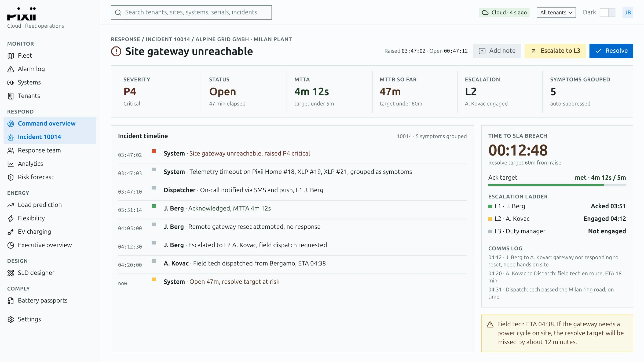Go to Response team page
Viewport: 644px width, 362px height.
click(x=50, y=150)
